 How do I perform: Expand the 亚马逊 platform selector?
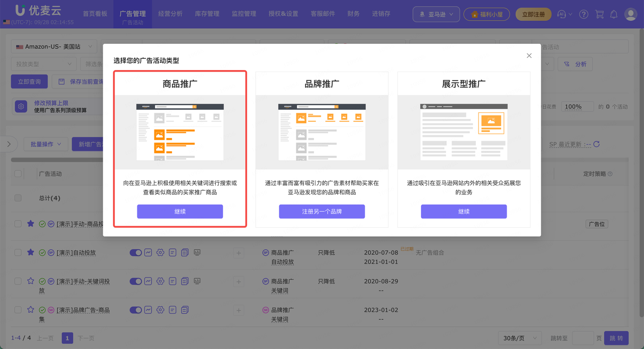(x=436, y=15)
